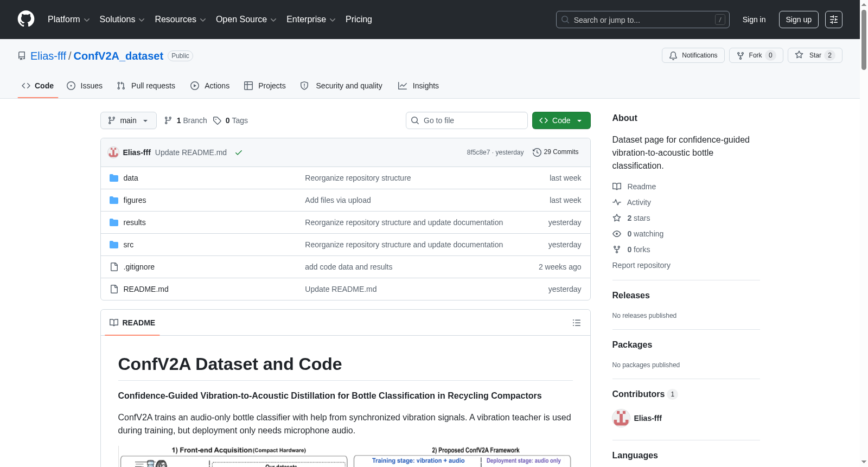Open the main branch selector dropdown

129,120
